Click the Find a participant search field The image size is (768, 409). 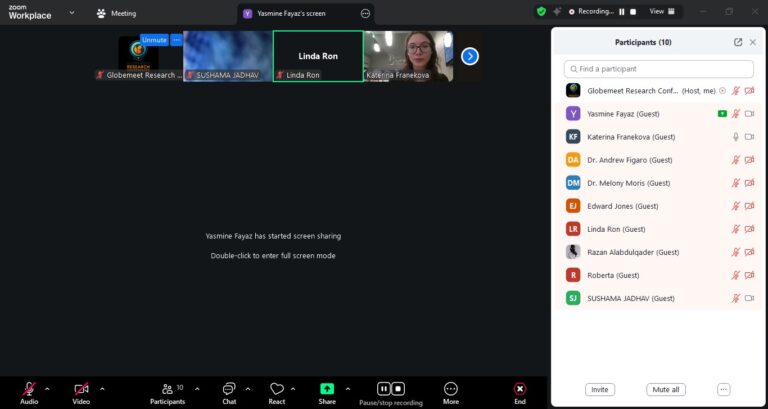[657, 69]
